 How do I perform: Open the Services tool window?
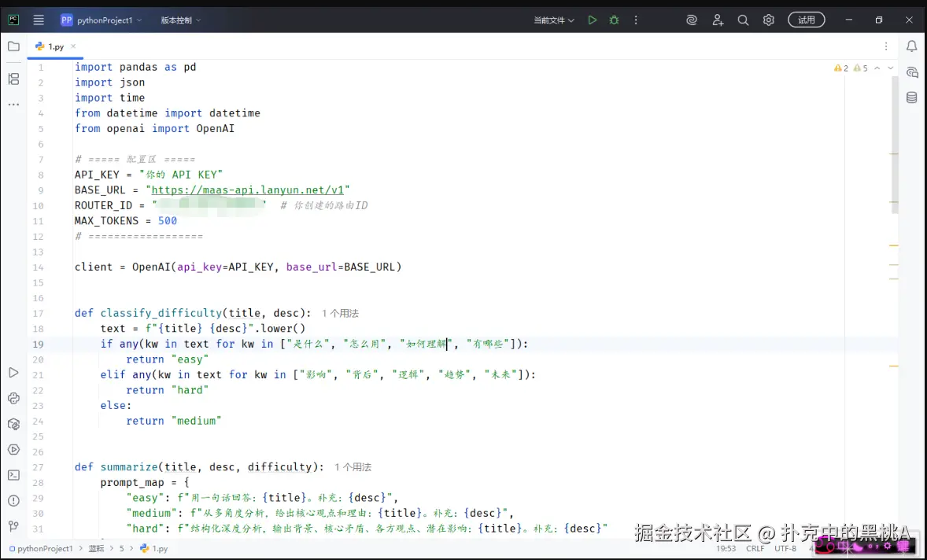(13, 450)
